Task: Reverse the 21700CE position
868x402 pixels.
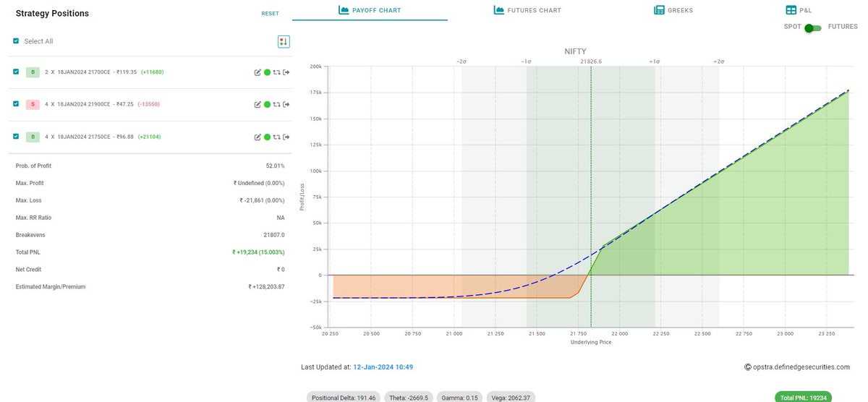Action: tap(276, 72)
